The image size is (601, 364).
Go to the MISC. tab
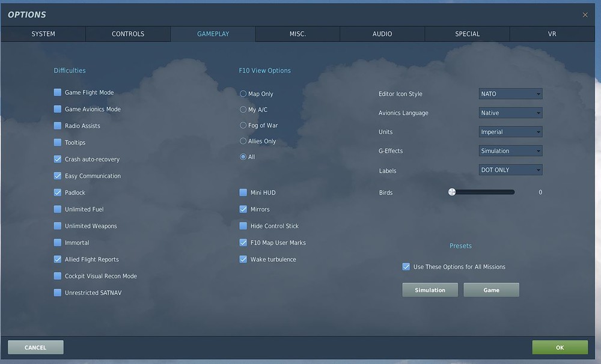click(x=297, y=34)
